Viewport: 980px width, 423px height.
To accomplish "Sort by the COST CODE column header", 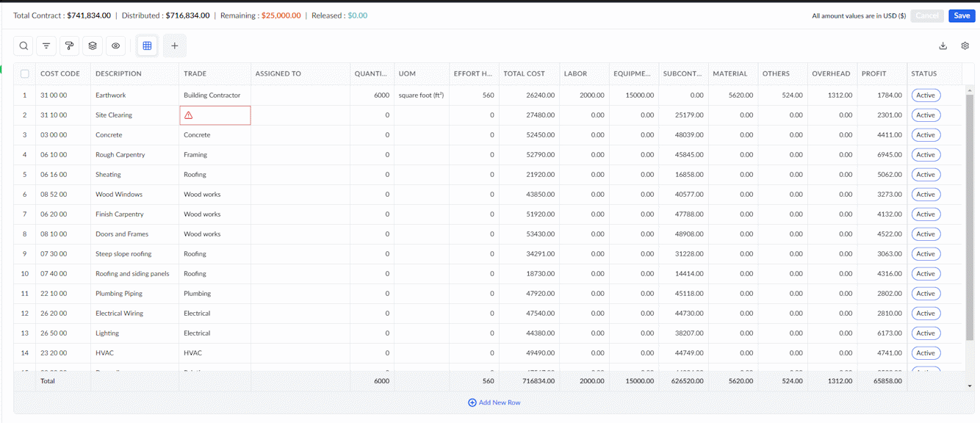I will click(x=60, y=73).
